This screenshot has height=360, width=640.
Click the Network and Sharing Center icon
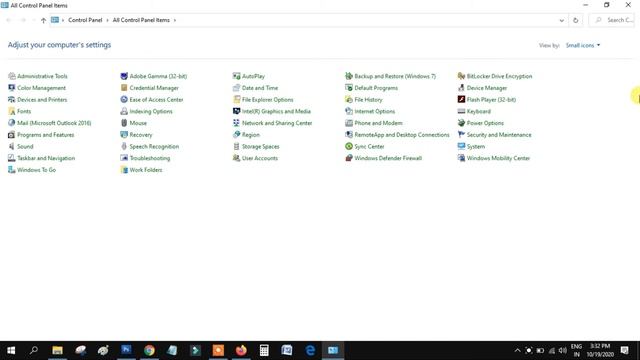(x=236, y=123)
